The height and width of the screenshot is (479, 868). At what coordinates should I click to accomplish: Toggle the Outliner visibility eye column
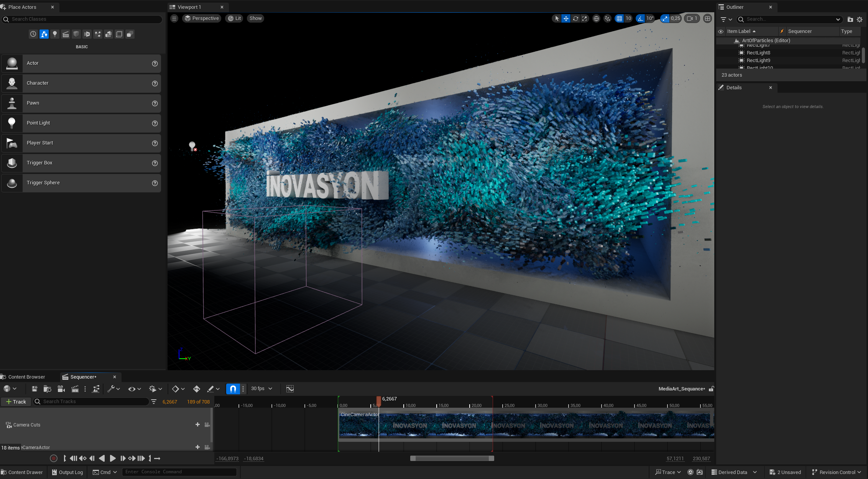pyautogui.click(x=721, y=31)
